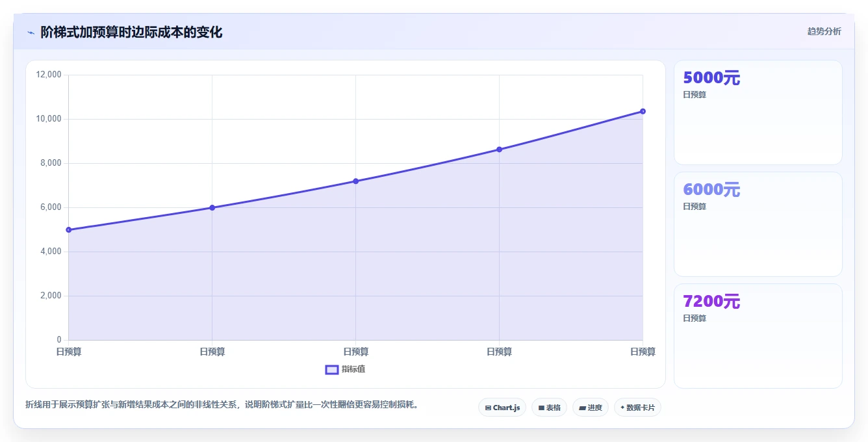Select the 数据卡片 tag

(x=637, y=408)
